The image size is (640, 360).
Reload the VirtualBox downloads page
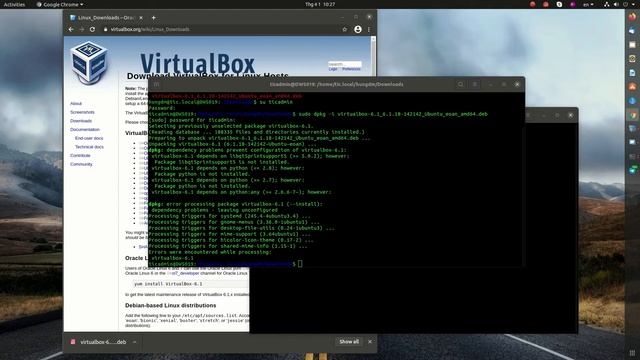[x=93, y=29]
